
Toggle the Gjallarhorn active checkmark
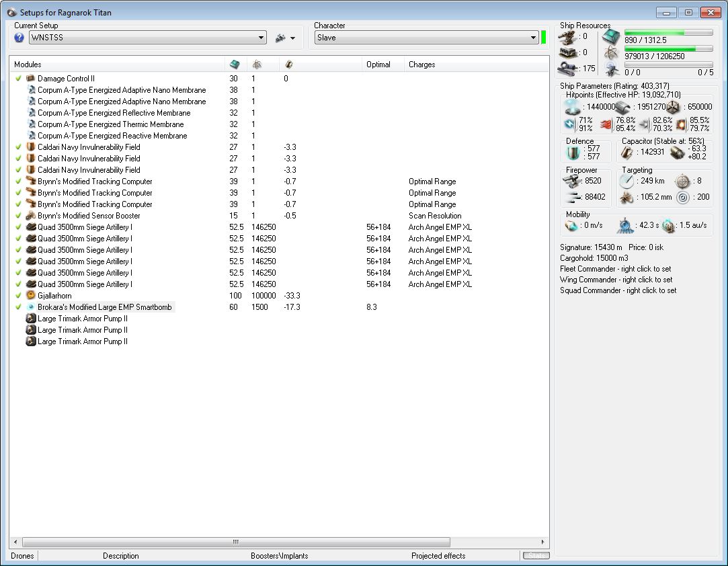pos(19,295)
